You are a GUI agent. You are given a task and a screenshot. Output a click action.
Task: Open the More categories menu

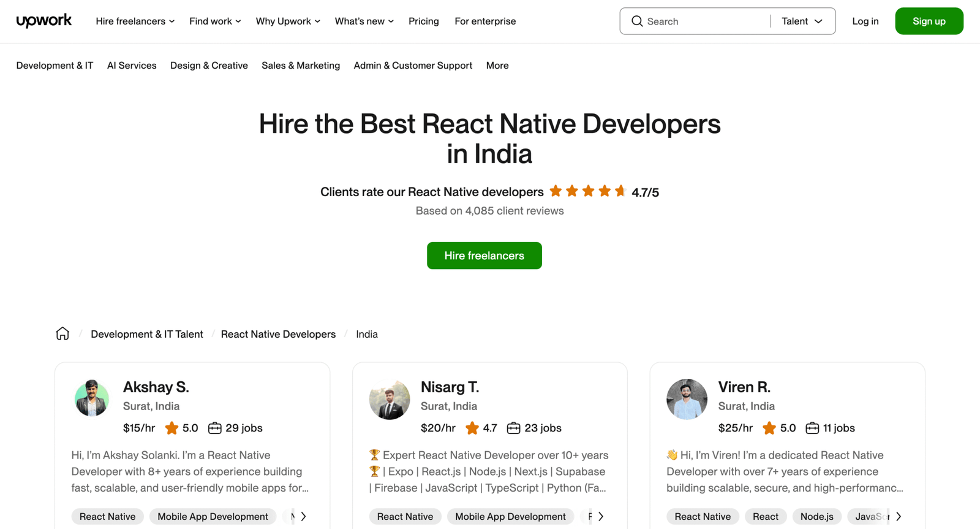pyautogui.click(x=497, y=66)
